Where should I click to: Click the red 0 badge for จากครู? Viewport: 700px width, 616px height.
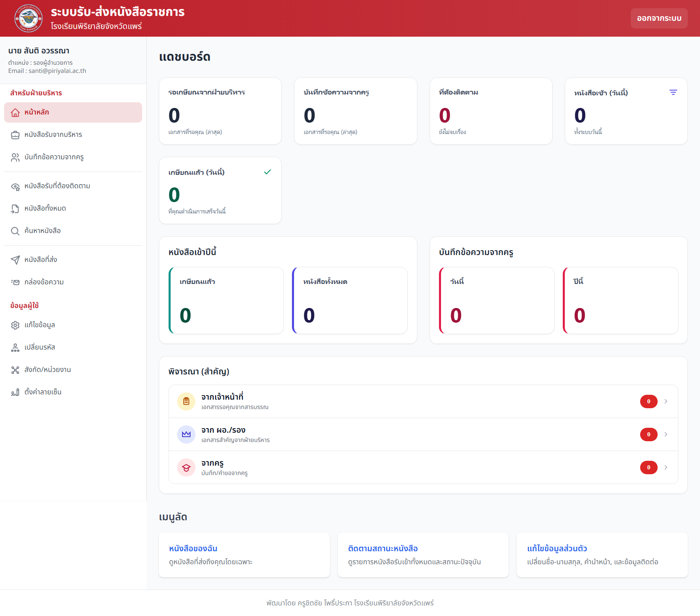click(x=649, y=467)
